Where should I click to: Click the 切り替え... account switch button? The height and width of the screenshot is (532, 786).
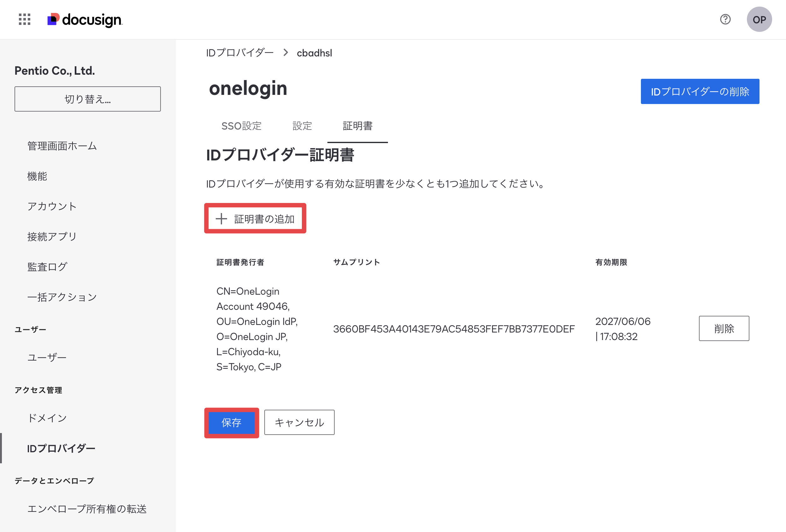pos(88,99)
